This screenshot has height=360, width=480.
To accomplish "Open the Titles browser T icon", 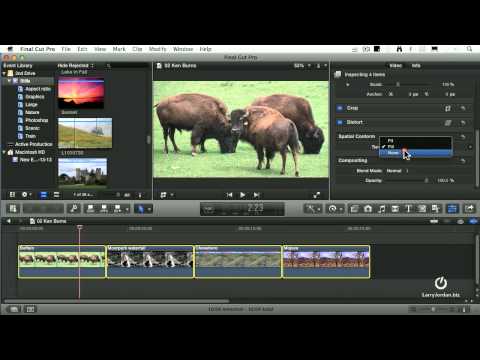I will coord(408,209).
